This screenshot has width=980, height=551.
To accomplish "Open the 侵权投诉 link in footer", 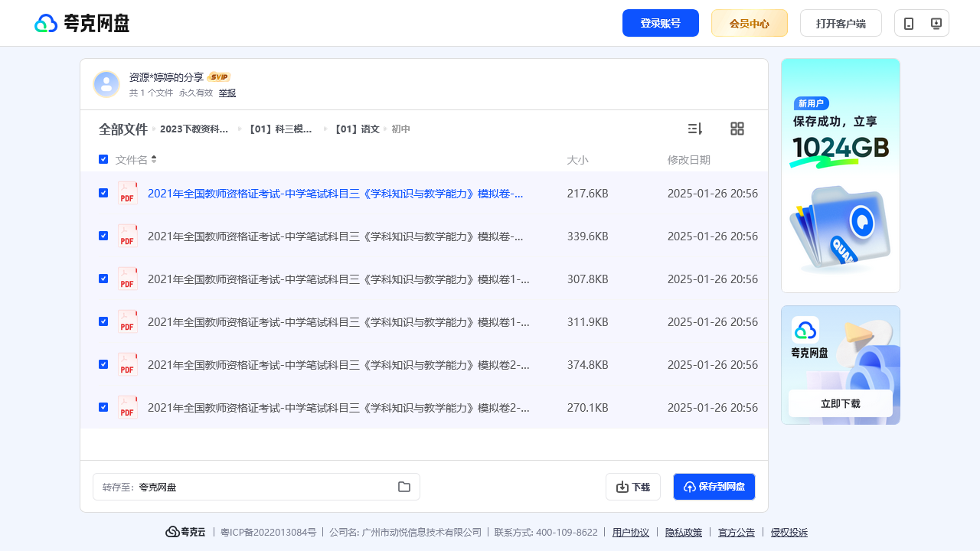I will tap(789, 533).
